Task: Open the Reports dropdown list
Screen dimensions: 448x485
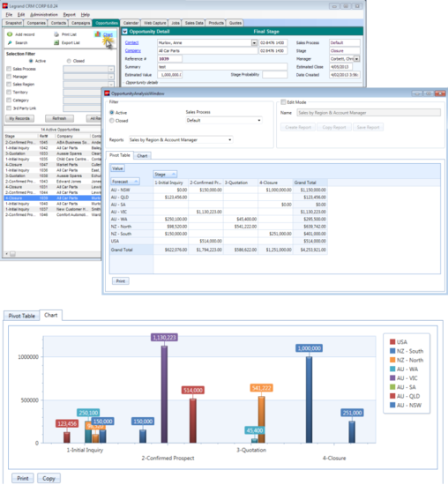Action: coord(229,140)
